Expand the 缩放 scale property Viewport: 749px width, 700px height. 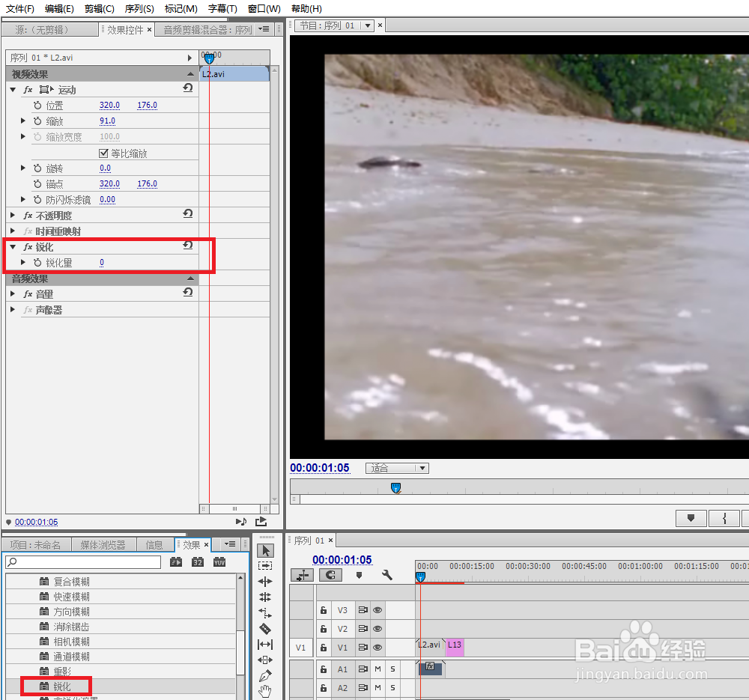(x=22, y=121)
